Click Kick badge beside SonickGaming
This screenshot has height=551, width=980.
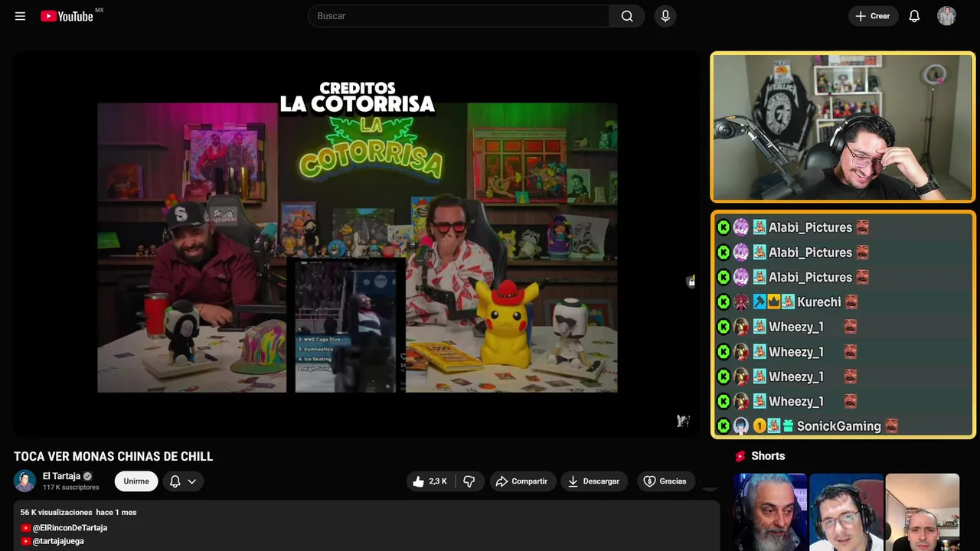click(x=724, y=426)
